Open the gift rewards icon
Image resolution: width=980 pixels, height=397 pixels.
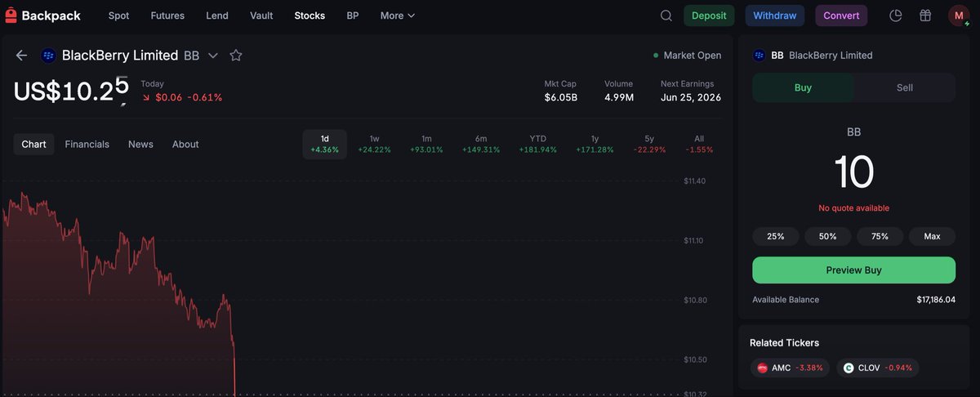(x=925, y=16)
